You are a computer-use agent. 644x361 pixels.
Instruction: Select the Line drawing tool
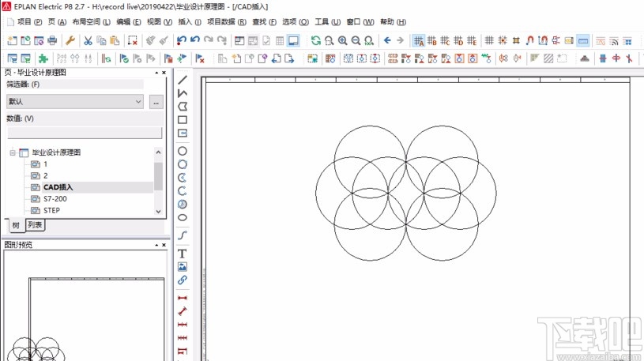[x=183, y=80]
